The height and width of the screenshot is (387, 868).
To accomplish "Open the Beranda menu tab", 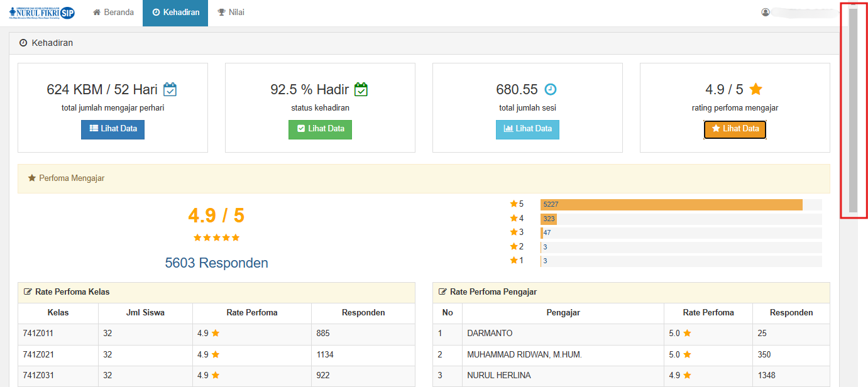I will 113,13.
